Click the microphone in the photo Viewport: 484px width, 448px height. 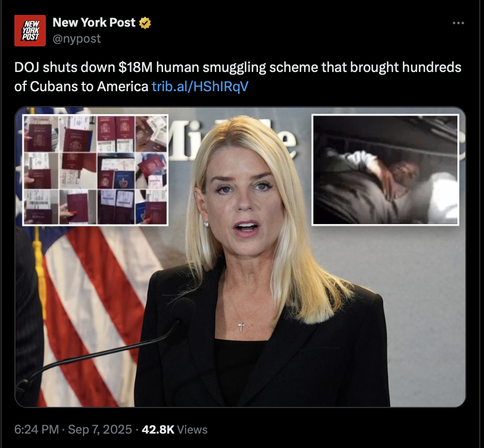[x=102, y=349]
